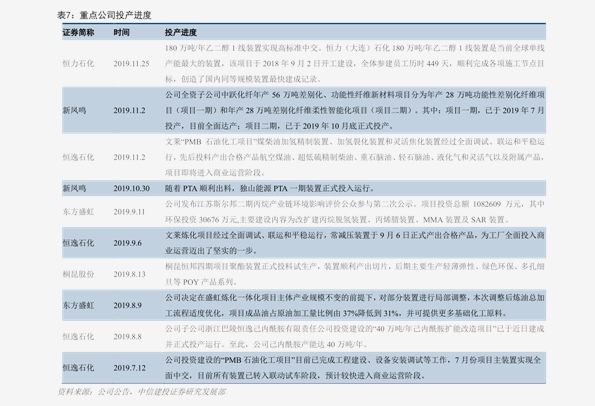The width and height of the screenshot is (595, 406).
Task: Click 新凤鸣 in the 2019.11.2 row
Action: click(x=74, y=110)
